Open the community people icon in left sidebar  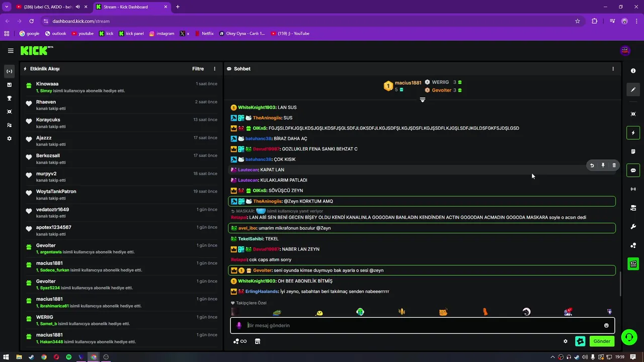click(x=9, y=125)
